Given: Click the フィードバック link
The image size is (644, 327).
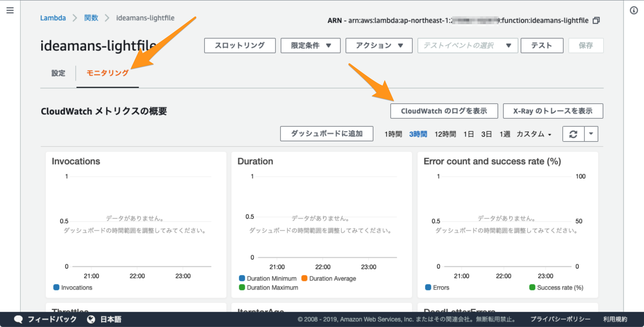Looking at the screenshot, I should point(52,319).
